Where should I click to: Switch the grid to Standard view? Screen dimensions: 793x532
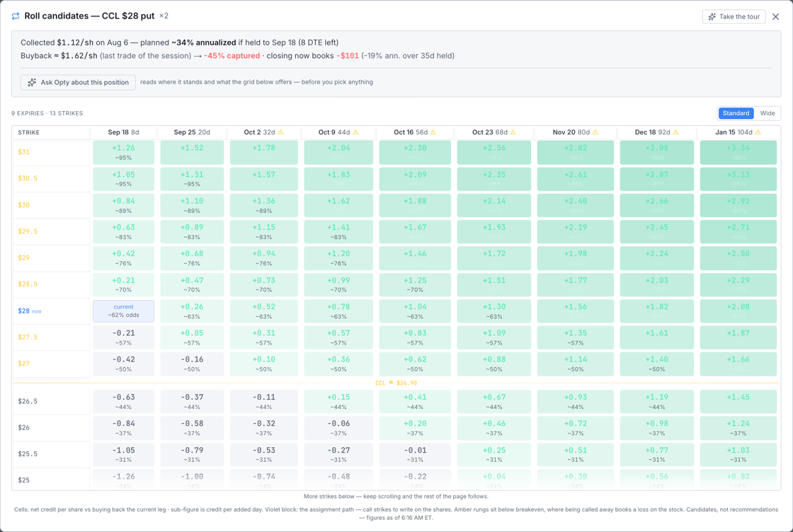pyautogui.click(x=736, y=113)
